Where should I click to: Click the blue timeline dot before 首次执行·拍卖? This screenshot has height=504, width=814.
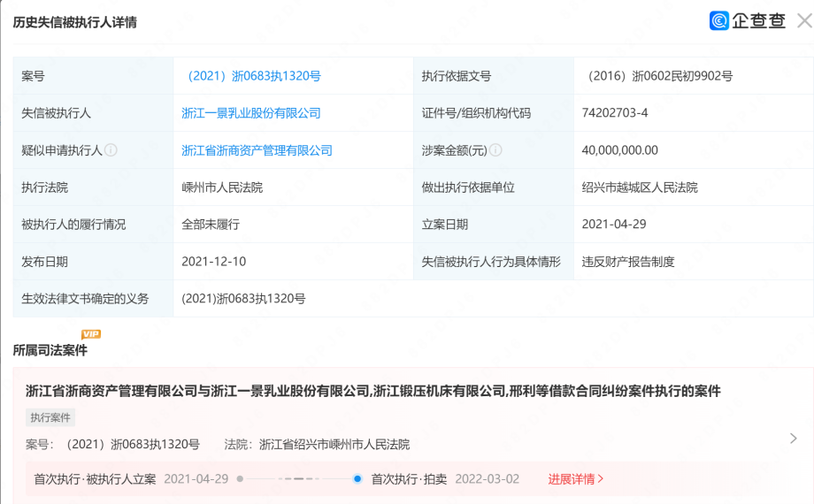point(357,478)
